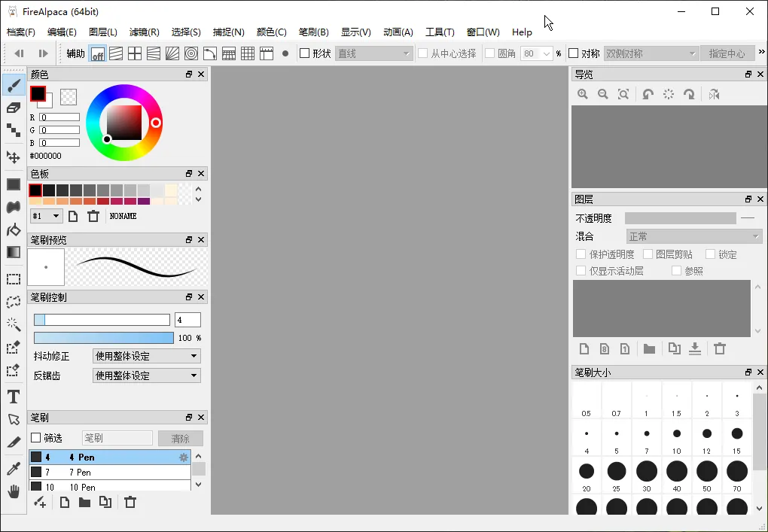Screen dimensions: 768x532
Task: Select the Hand tool
Action: tap(13, 491)
